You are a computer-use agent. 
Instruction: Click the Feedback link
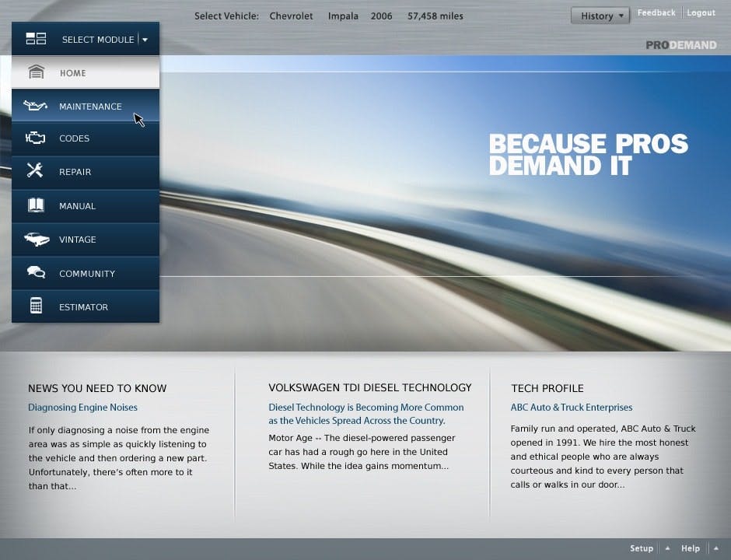(x=656, y=12)
